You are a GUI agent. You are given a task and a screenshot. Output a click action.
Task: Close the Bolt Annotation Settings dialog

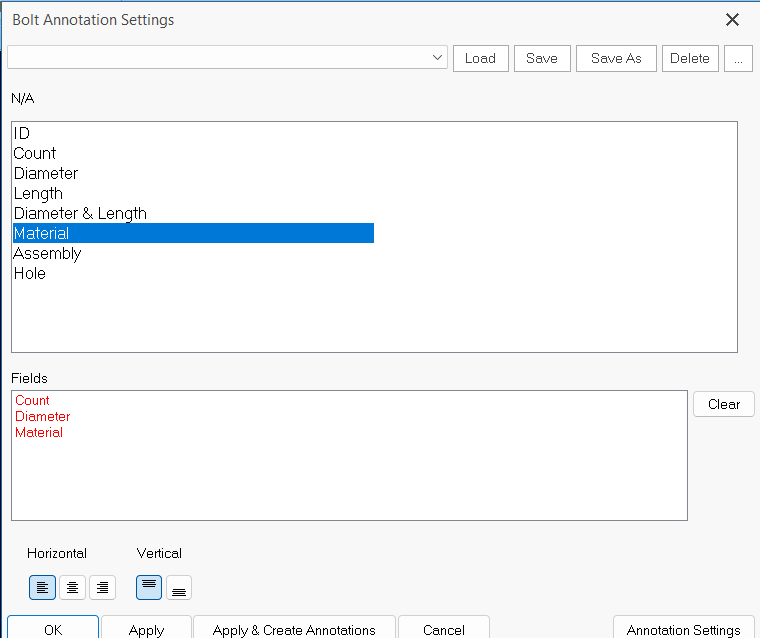coord(732,20)
